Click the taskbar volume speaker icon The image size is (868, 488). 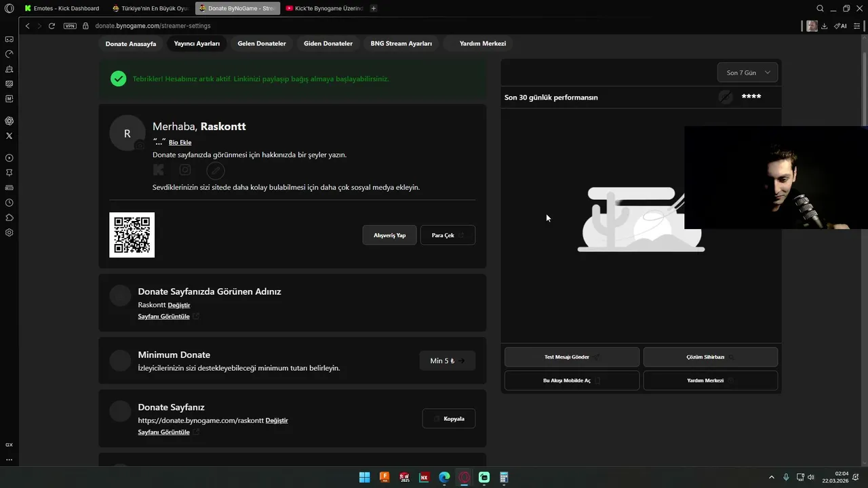pyautogui.click(x=811, y=477)
